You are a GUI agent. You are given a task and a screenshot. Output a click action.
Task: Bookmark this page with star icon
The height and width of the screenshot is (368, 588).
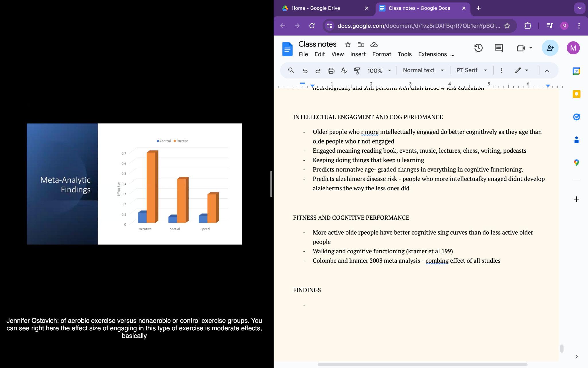tap(507, 26)
